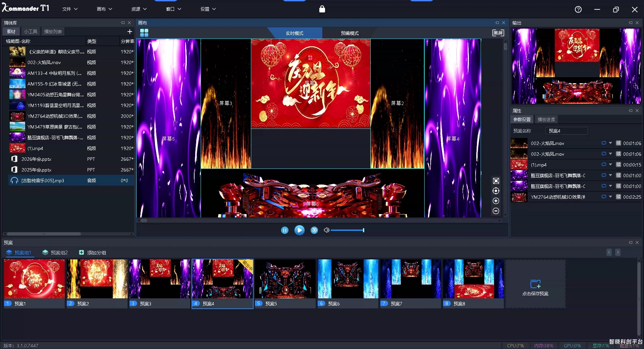Switch to 播放进度 tab
Viewport: 644px width, 349px height.
click(546, 119)
